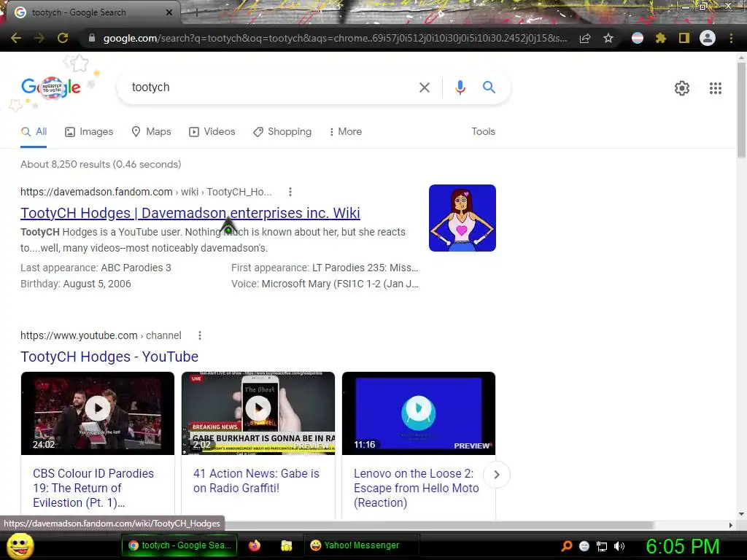Open options menu for youtube.com result
Viewport: 747px width, 560px height.
(x=200, y=335)
